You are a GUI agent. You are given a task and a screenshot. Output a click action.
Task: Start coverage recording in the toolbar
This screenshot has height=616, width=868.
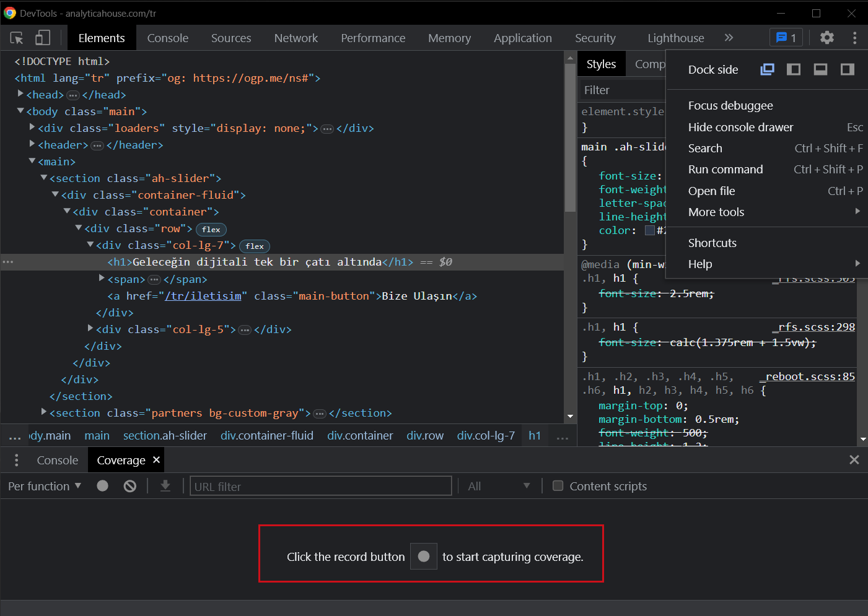click(x=102, y=486)
